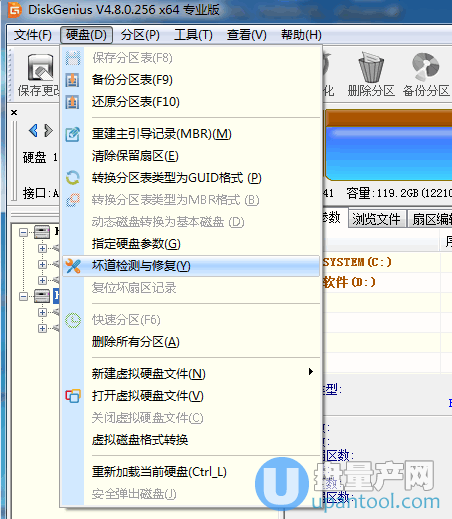Choose 清除保留扇区(E) menu entry
This screenshot has width=452, height=519.
191,156
